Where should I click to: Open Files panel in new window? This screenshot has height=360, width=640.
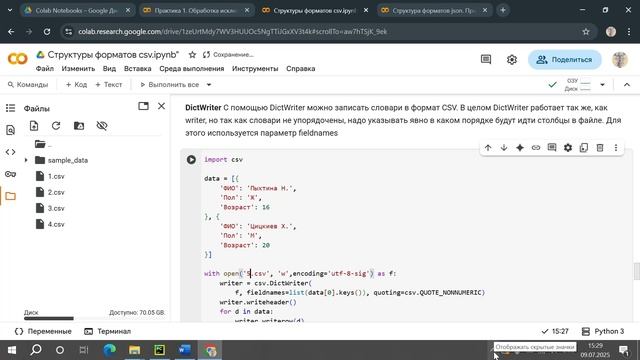click(x=143, y=106)
